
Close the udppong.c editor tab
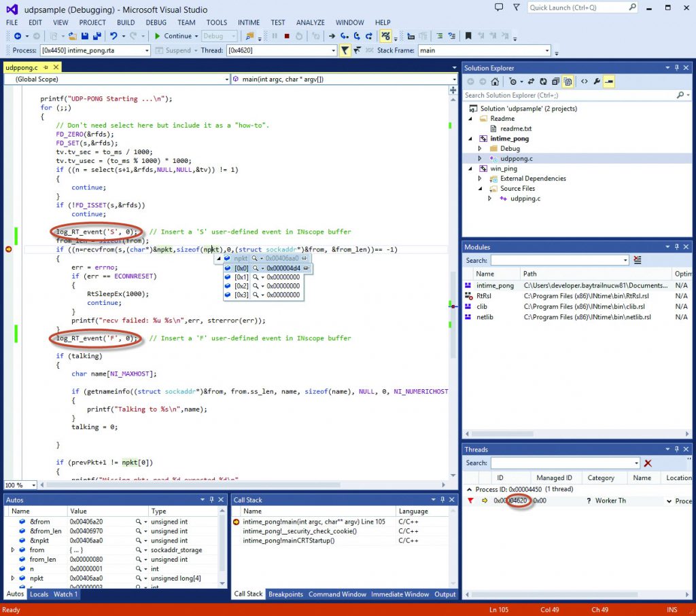point(56,67)
